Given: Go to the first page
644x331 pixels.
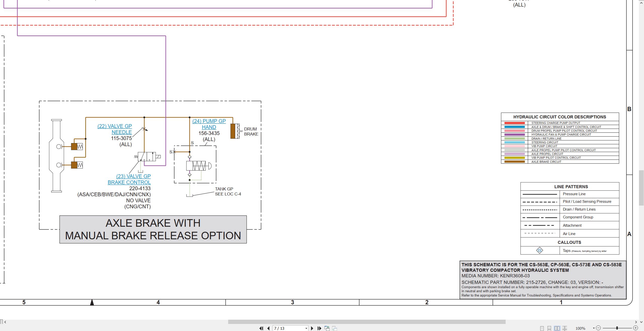Looking at the screenshot, I should tap(261, 328).
